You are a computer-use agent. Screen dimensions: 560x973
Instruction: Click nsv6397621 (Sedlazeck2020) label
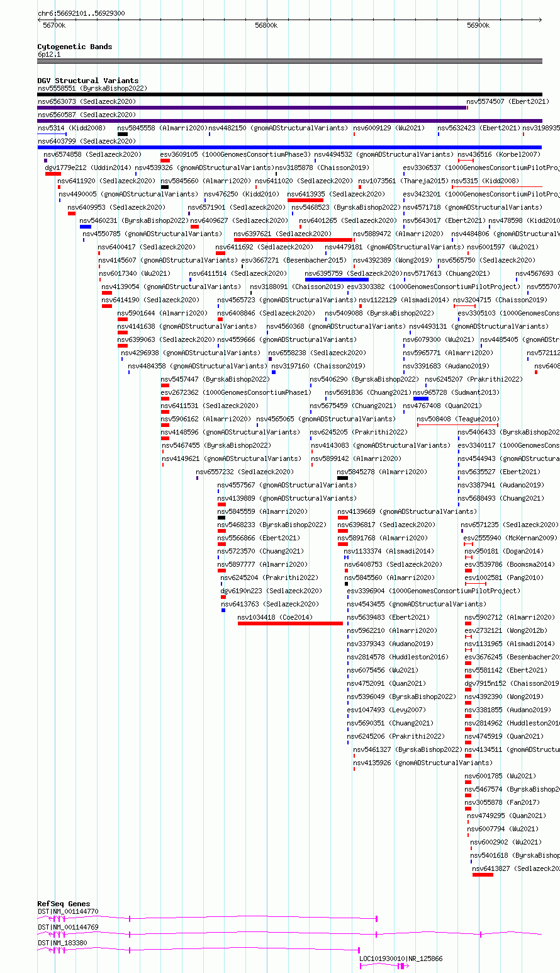click(x=283, y=234)
